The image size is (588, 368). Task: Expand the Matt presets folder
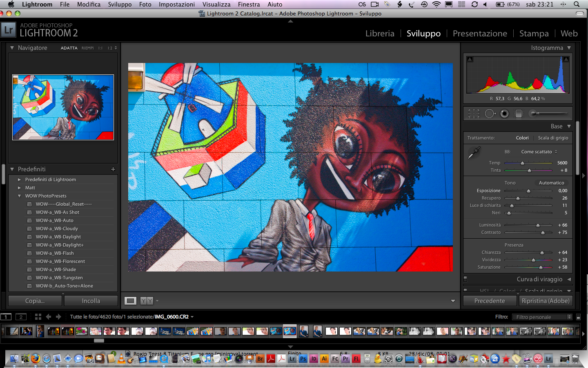[19, 188]
